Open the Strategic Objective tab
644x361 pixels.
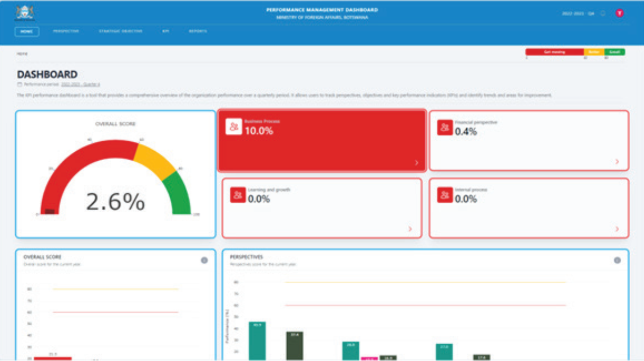[x=121, y=31]
